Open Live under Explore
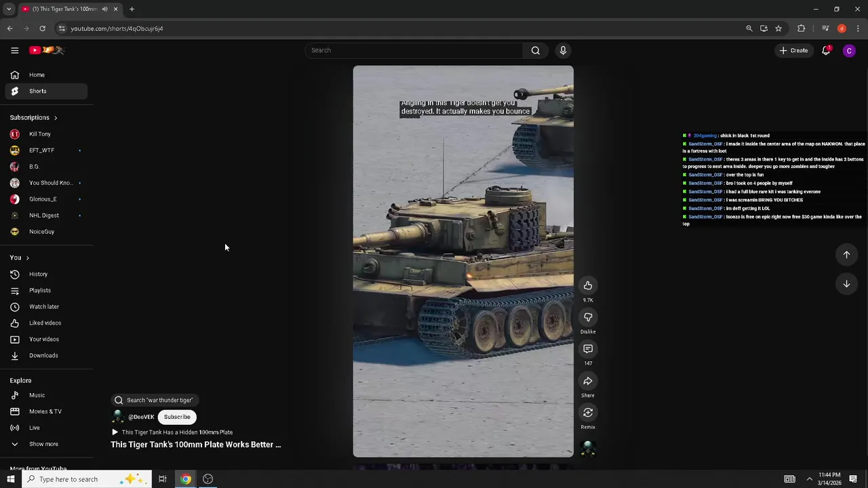 46,428
